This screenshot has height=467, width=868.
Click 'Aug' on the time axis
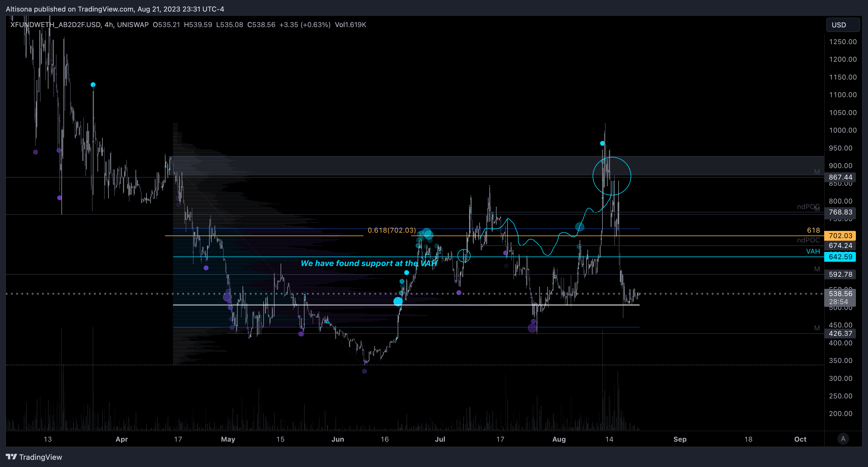click(x=559, y=439)
